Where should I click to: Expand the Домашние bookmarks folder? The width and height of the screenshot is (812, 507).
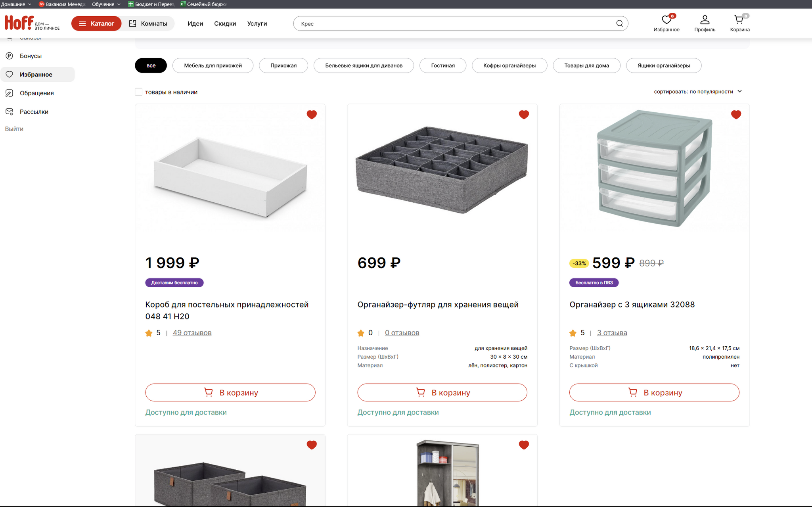pos(15,4)
